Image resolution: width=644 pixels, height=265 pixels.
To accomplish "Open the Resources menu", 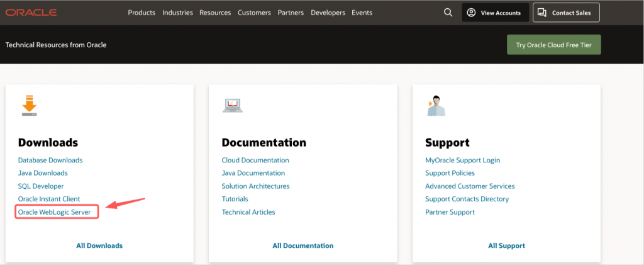I will (215, 13).
